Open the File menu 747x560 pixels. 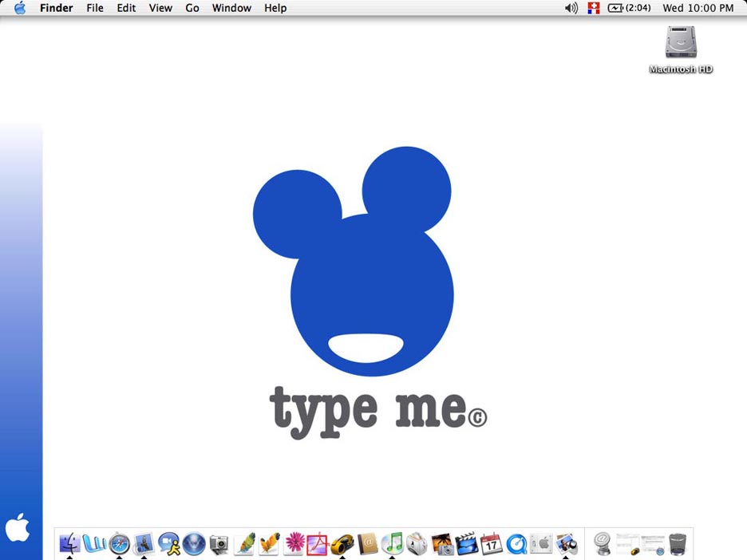point(95,8)
